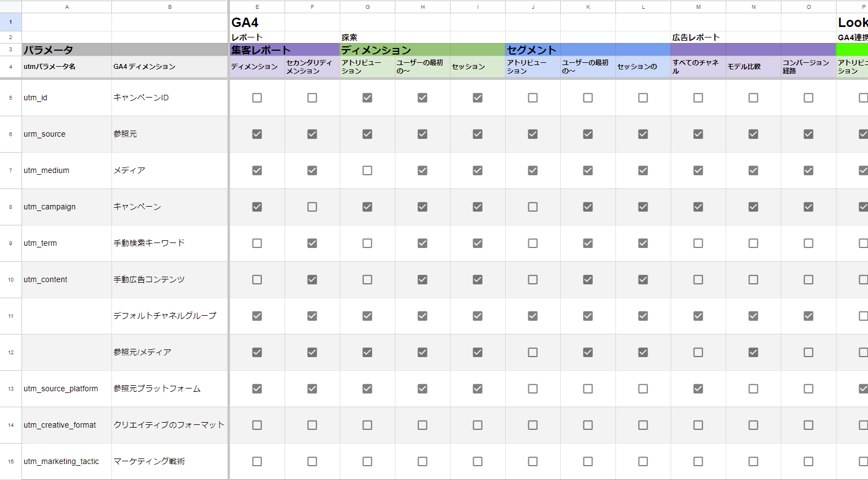Check the utm_id box in column E

(x=257, y=98)
